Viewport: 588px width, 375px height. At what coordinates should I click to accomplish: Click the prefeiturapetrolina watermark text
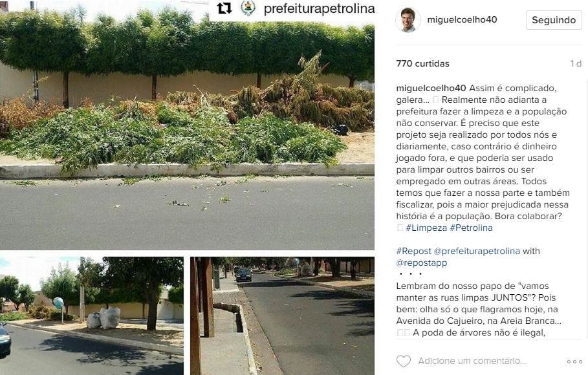[x=319, y=8]
